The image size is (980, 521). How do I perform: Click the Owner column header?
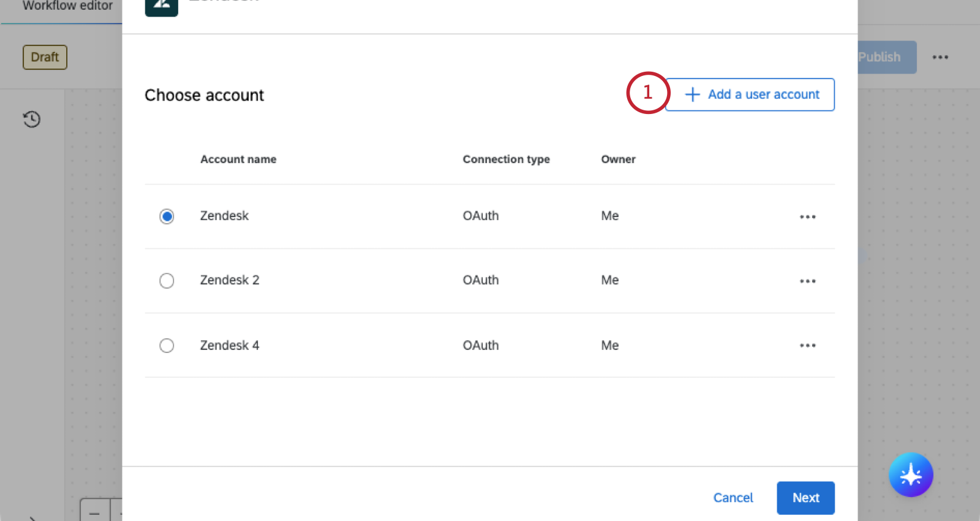618,159
